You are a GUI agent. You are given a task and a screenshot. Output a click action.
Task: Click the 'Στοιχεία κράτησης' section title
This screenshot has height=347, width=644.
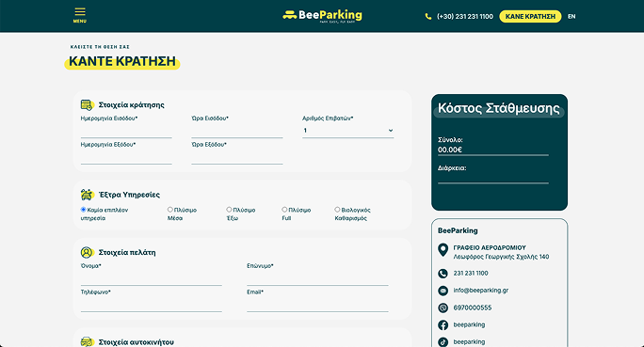pyautogui.click(x=132, y=105)
